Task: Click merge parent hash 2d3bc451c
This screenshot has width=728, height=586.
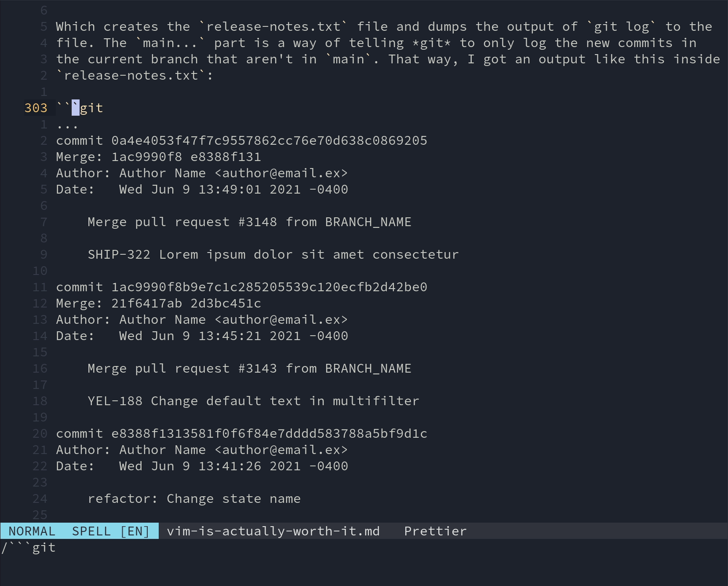Action: 226,304
